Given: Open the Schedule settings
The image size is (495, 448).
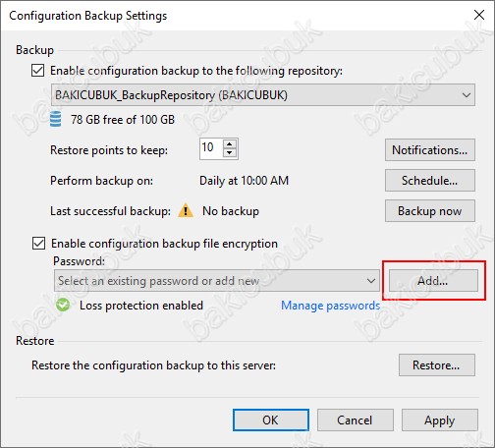Looking at the screenshot, I should pyautogui.click(x=430, y=181).
